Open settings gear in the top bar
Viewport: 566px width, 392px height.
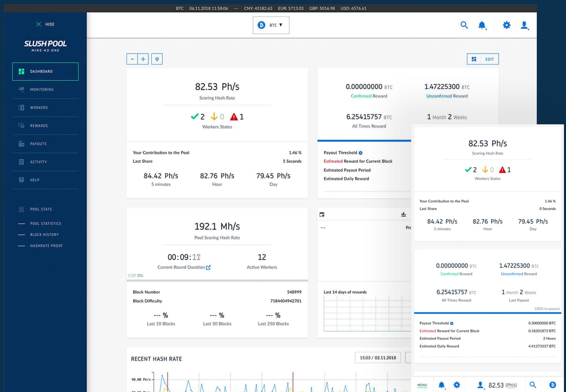[507, 25]
